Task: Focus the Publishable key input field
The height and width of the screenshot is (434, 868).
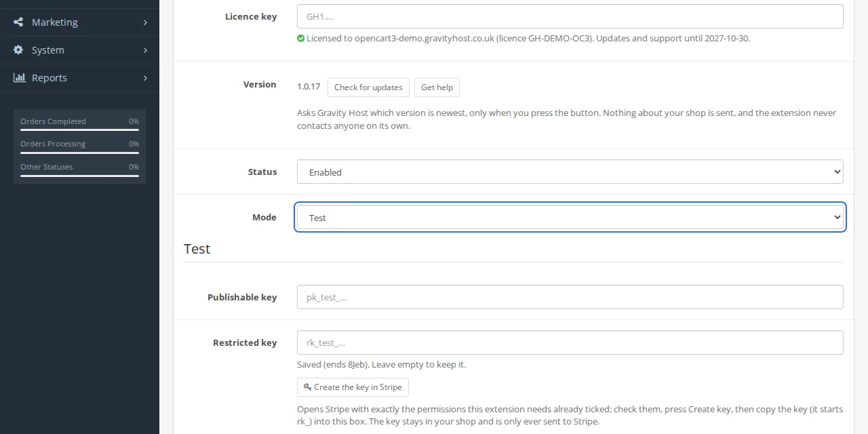Action: tap(570, 297)
